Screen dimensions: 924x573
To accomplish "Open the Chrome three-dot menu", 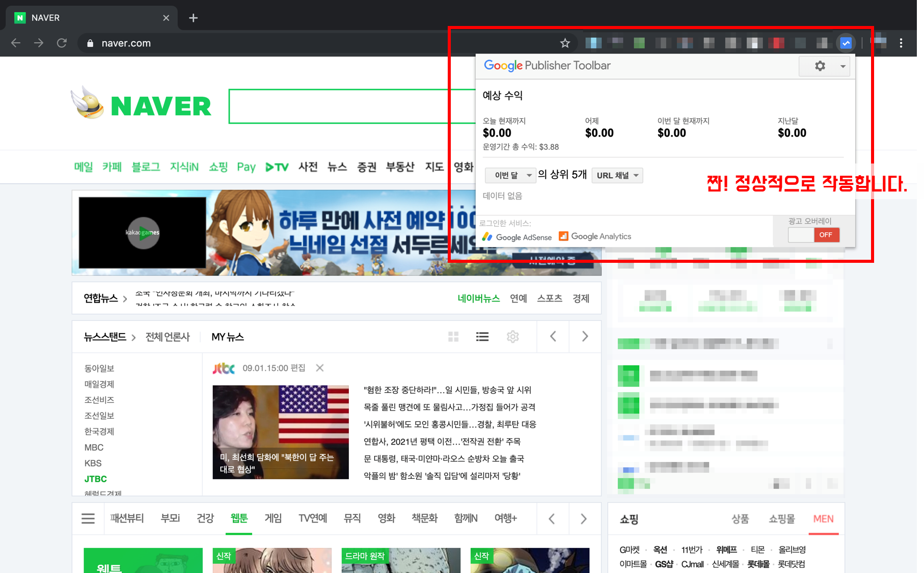I will coord(901,43).
